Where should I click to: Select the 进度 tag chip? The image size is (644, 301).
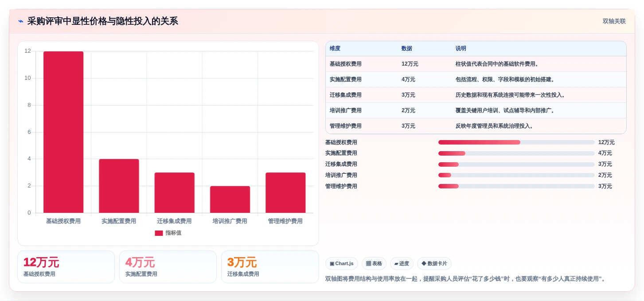click(x=402, y=264)
